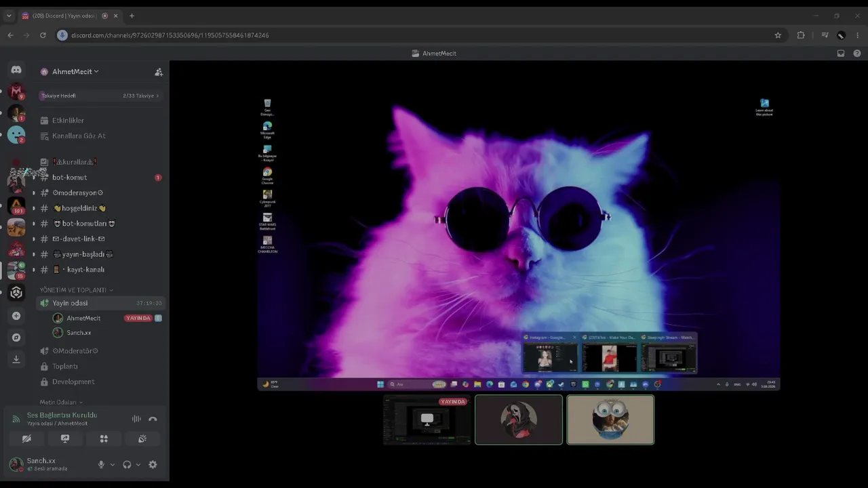Open the soundboard from the voice panel
The image size is (868, 488).
point(142,439)
